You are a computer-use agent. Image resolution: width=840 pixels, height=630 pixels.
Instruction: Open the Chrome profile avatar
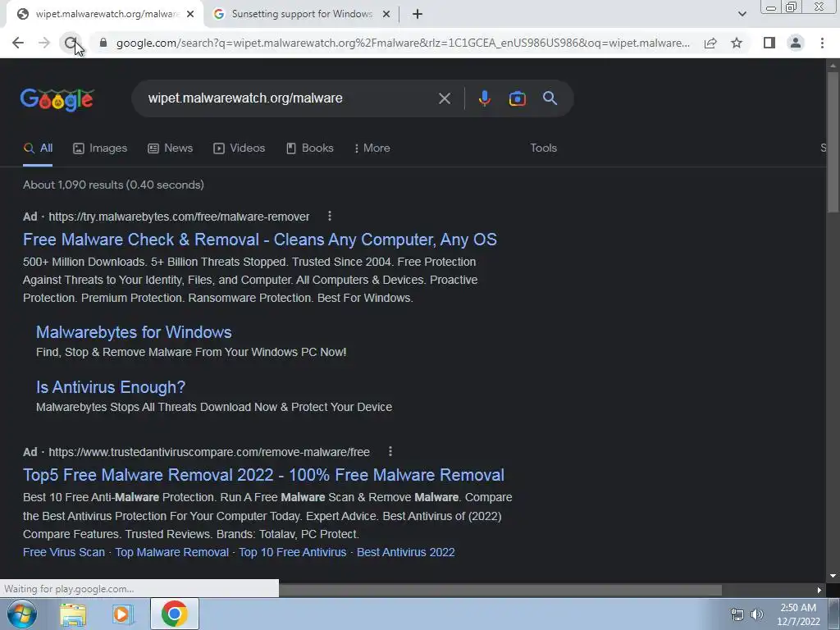pos(796,43)
